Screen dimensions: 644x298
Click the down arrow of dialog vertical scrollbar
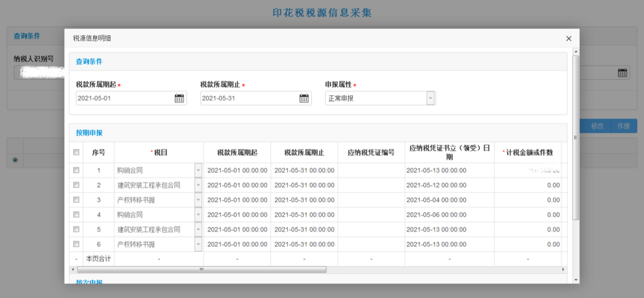576,279
